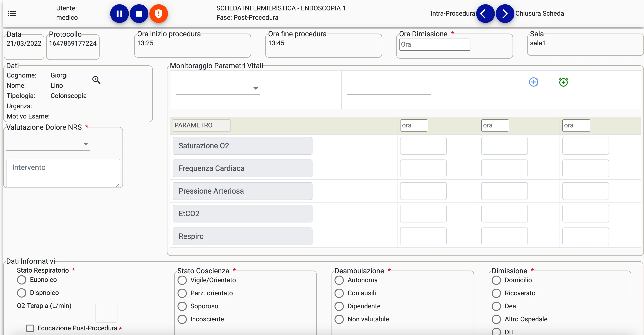Image resolution: width=644 pixels, height=335 pixels.
Task: Click the blue stop button
Action: click(139, 13)
